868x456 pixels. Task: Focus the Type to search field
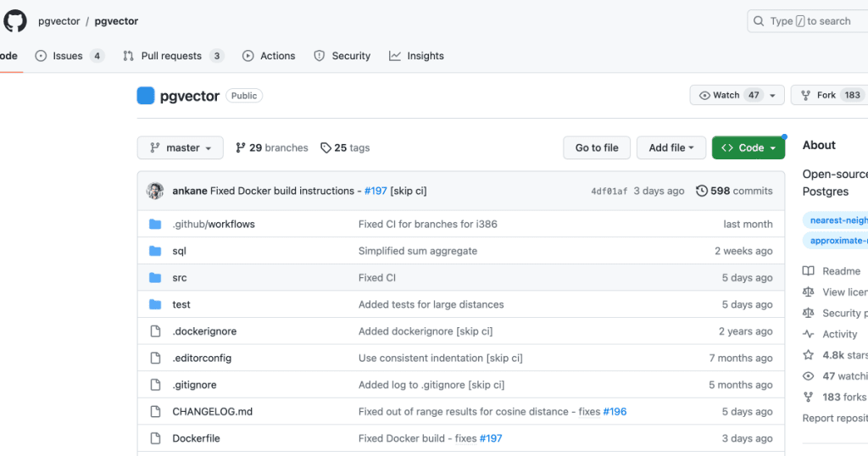pos(808,21)
